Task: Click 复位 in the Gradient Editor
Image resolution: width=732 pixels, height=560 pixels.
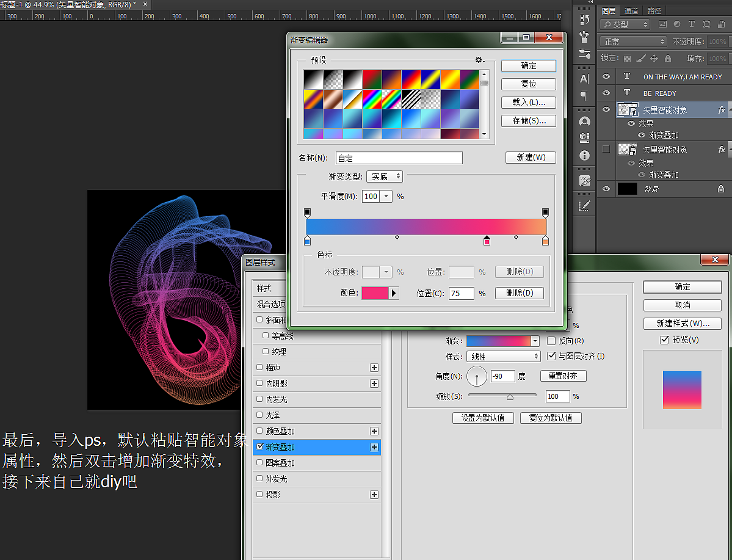Action: [529, 84]
